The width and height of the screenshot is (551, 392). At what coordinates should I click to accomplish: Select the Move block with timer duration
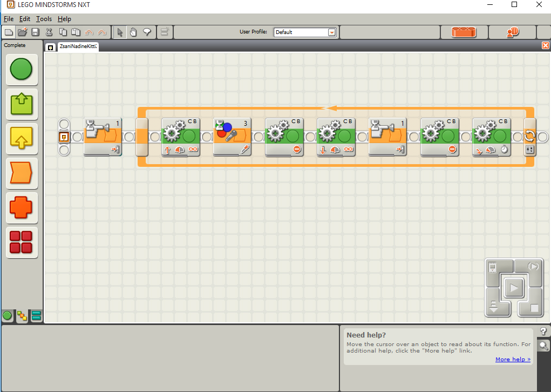point(491,137)
